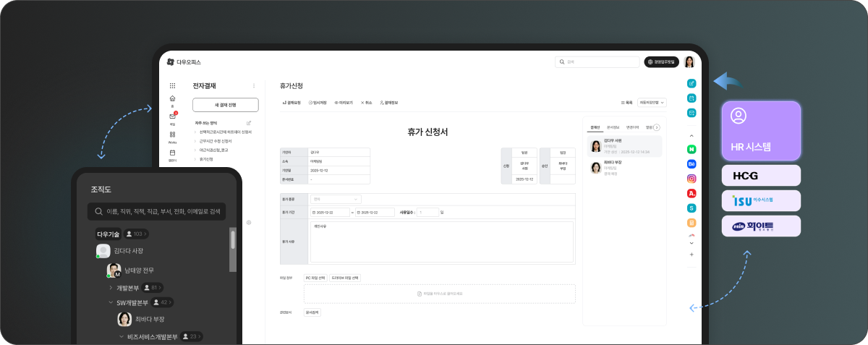Click the 문서검색 button
868x345 pixels.
(312, 312)
